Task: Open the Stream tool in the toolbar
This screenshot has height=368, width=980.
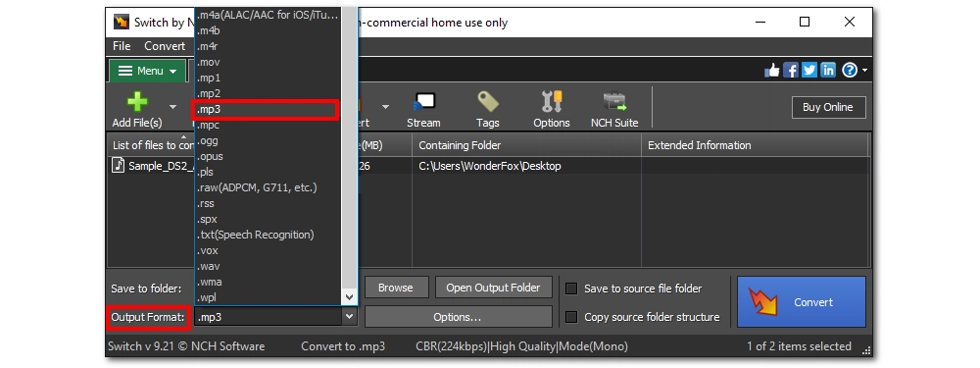Action: click(423, 102)
